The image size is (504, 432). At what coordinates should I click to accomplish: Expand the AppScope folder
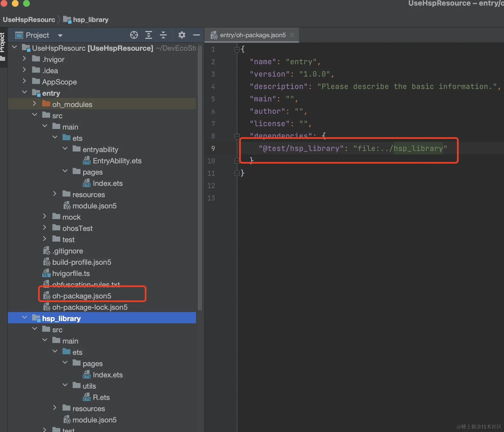[x=24, y=81]
